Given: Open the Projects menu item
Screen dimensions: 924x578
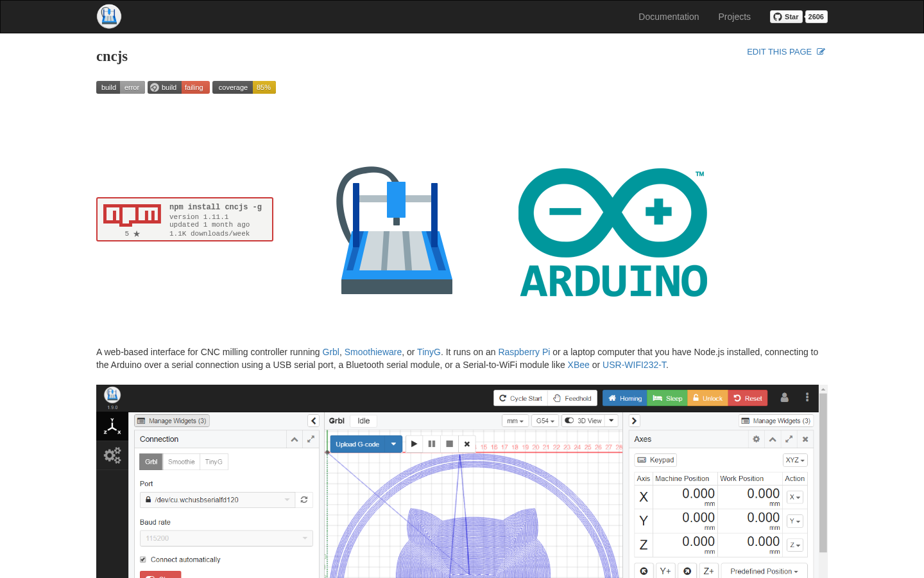Looking at the screenshot, I should [x=734, y=17].
